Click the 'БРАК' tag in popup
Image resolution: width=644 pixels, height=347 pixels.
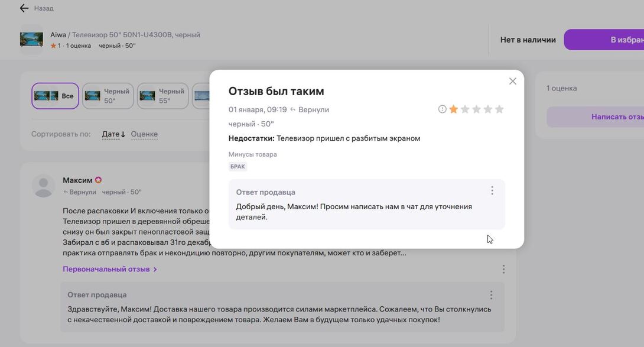(238, 167)
